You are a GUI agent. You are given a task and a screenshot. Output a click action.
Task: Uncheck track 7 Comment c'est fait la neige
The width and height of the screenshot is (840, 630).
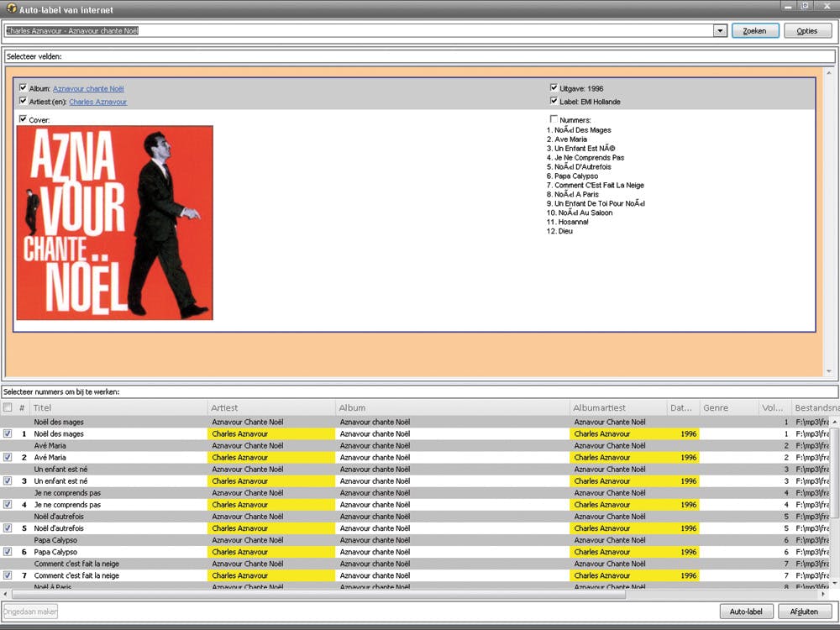(x=8, y=575)
